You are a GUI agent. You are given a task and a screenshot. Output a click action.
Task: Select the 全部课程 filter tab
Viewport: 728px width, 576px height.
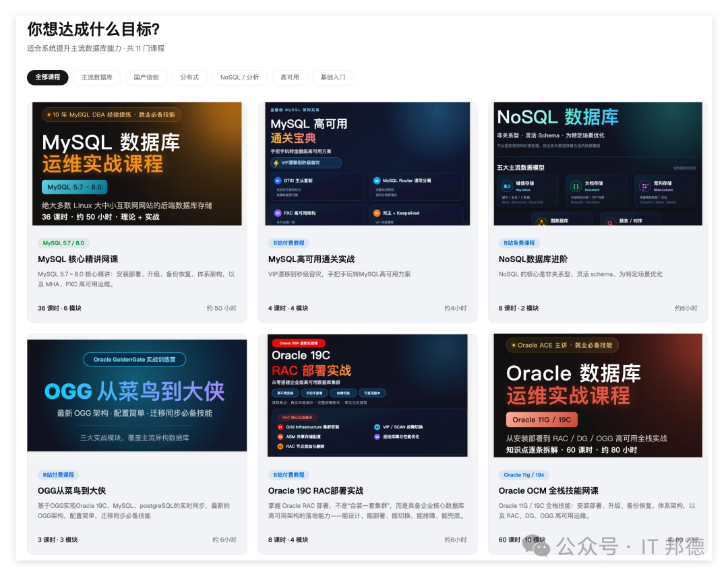point(48,77)
